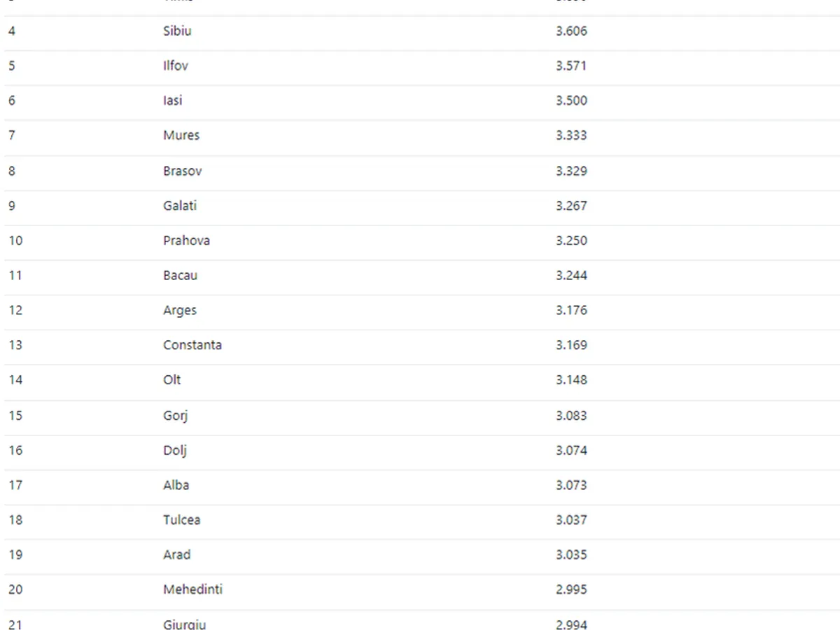Click on Brasov in the table
Image resolution: width=840 pixels, height=630 pixels.
point(183,171)
